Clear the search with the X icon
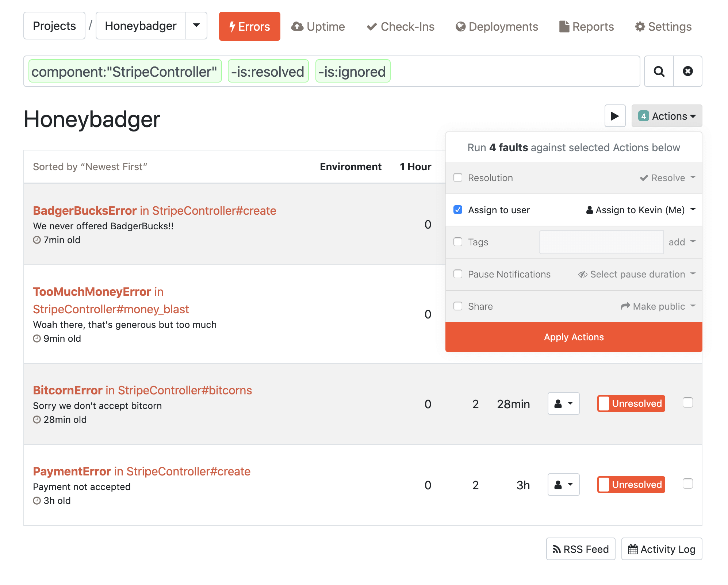Screen dimensions: 728x585 [x=687, y=71]
